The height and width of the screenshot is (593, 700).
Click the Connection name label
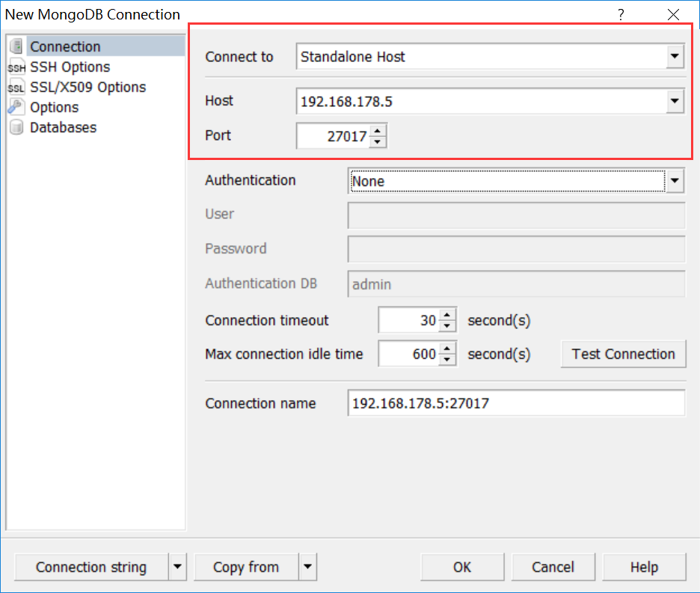pos(261,403)
